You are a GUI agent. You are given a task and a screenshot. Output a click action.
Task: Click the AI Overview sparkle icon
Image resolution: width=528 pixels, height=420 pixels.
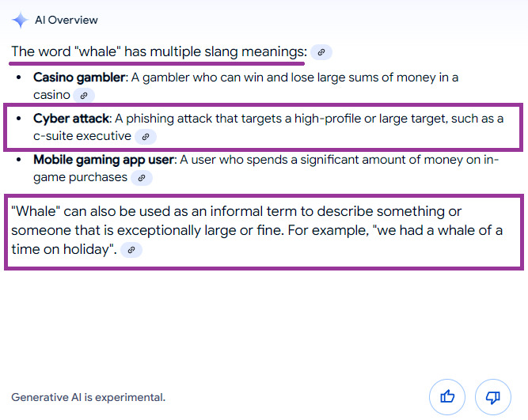[x=20, y=20]
